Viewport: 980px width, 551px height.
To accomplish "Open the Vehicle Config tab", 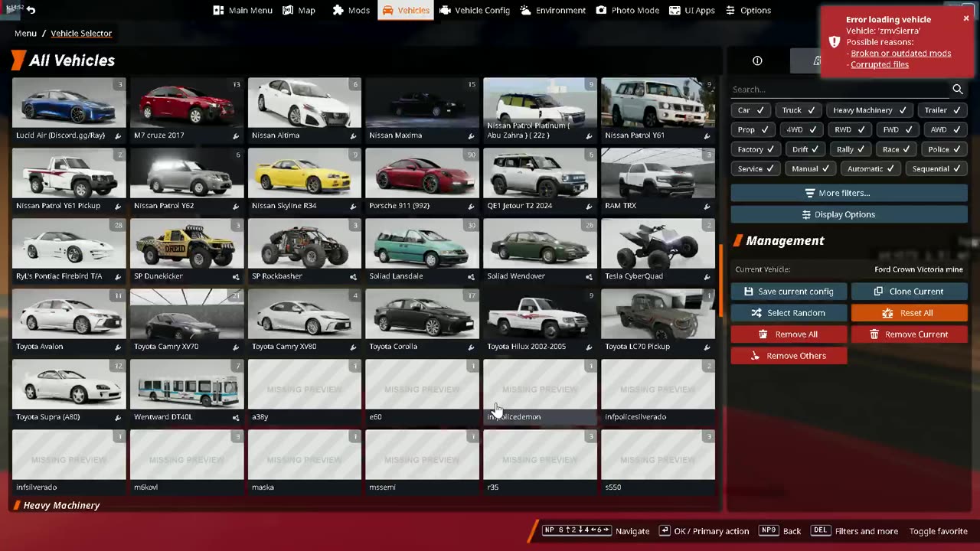I will coord(475,10).
